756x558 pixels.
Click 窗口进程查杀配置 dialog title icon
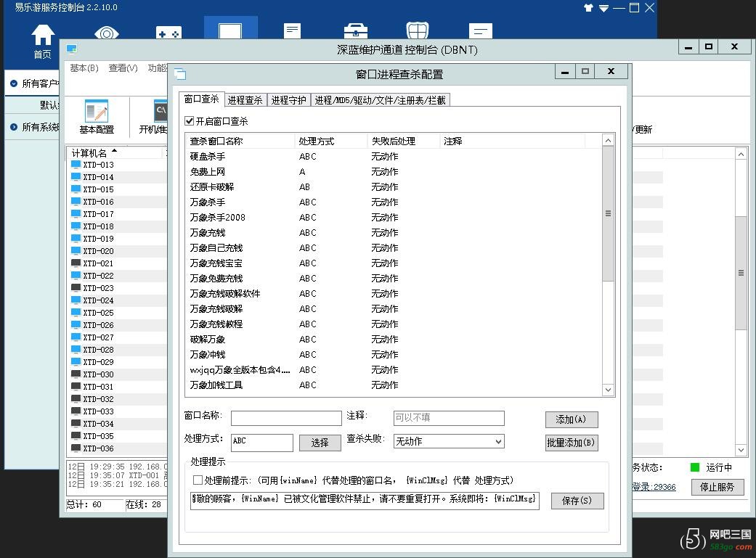point(180,74)
